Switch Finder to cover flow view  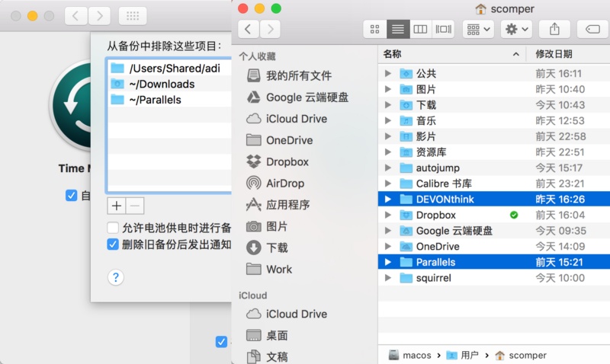443,29
